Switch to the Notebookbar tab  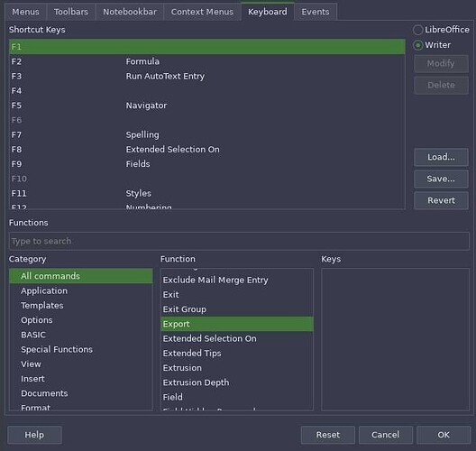pos(130,12)
